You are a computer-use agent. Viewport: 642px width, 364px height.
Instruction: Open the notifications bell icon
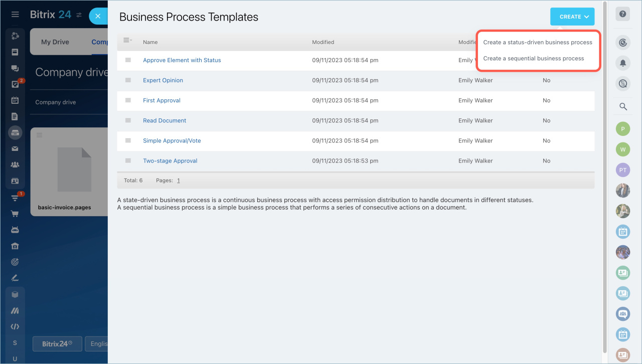pos(622,63)
